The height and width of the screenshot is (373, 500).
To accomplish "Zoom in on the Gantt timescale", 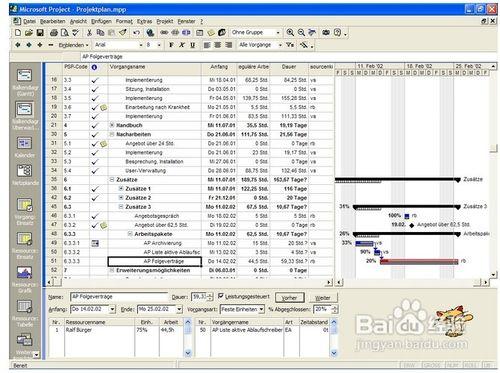I will pos(290,33).
